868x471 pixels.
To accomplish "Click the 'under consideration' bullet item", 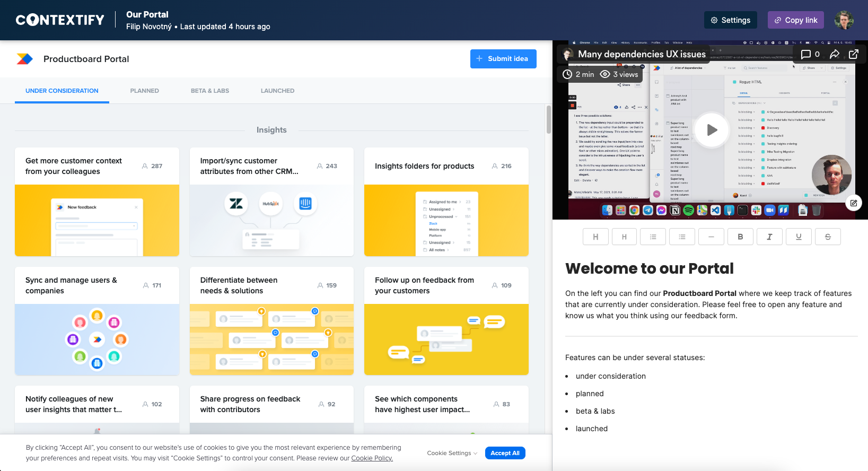I will point(611,376).
